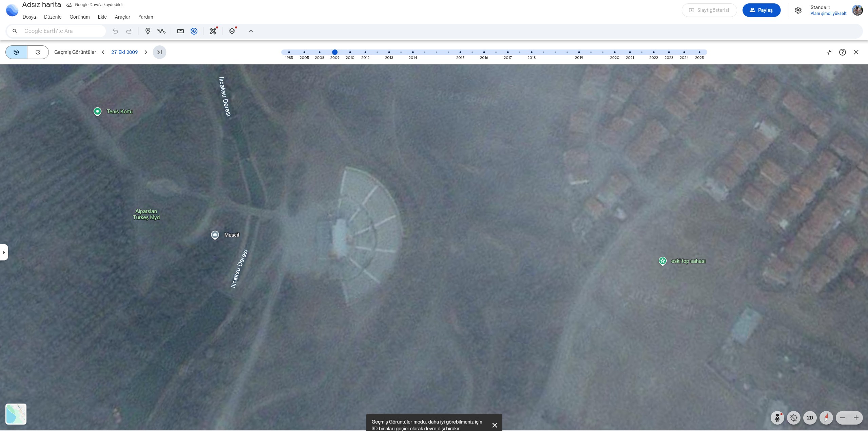Go to previous imagery date arrow

coord(103,52)
